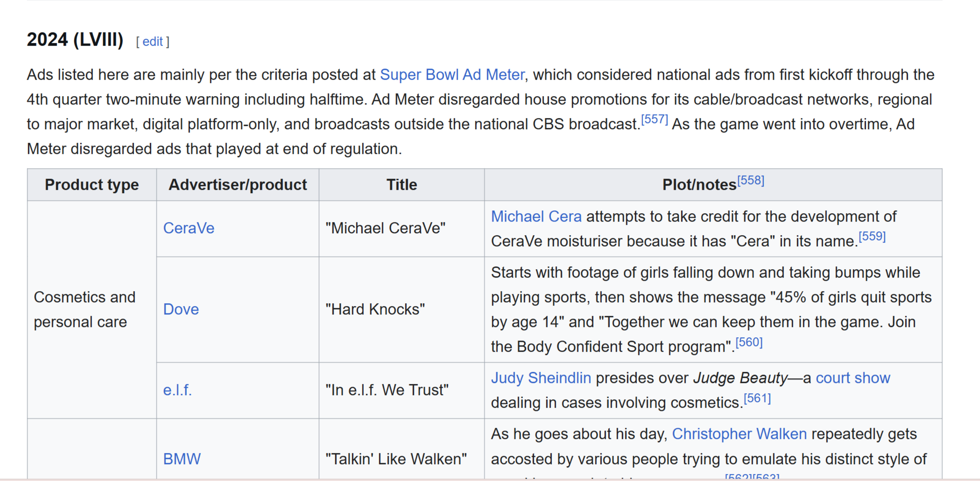Follow the Judy Sheindlin link
This screenshot has height=481, width=980.
(541, 378)
